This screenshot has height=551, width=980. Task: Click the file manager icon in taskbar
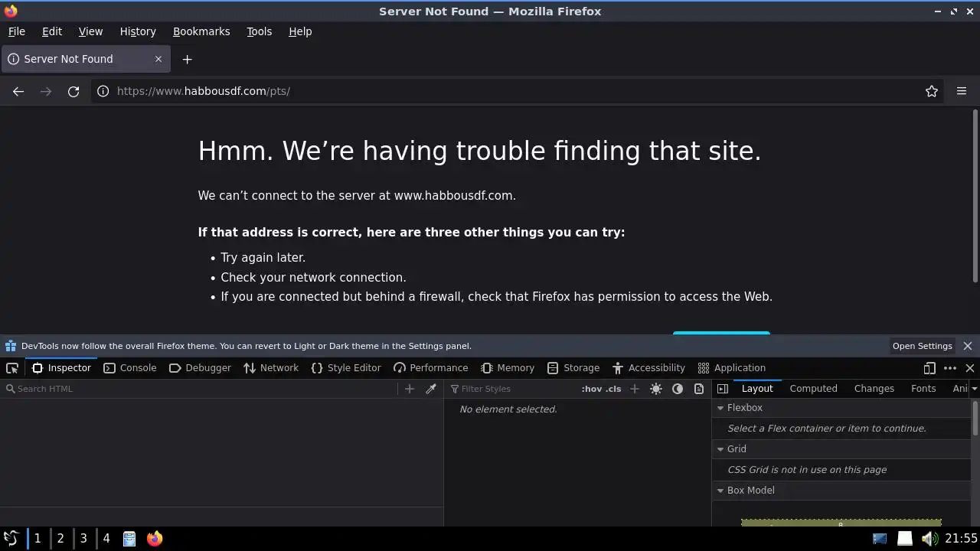click(129, 539)
